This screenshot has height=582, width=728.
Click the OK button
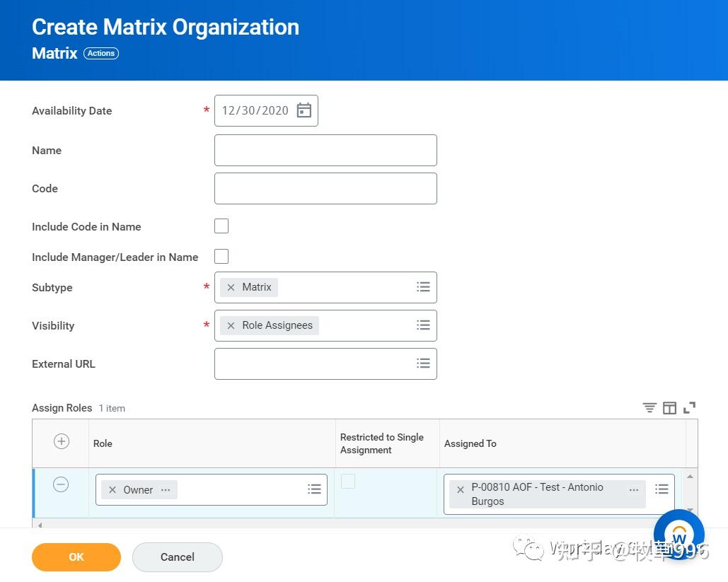tap(76, 557)
